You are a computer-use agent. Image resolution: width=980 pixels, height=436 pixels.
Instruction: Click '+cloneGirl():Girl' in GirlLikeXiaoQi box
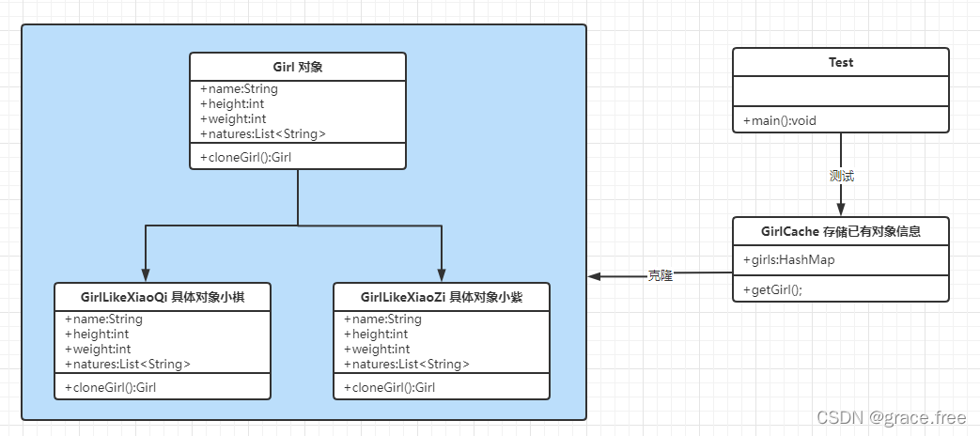click(110, 387)
